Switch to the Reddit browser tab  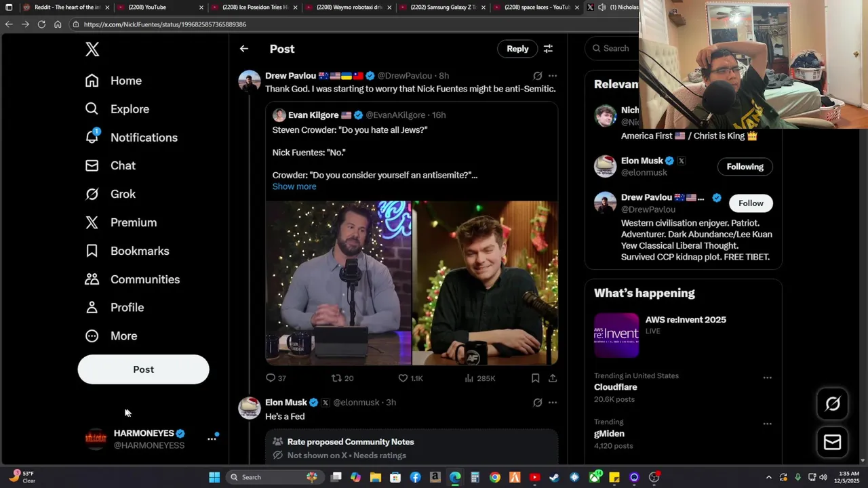[64, 7]
